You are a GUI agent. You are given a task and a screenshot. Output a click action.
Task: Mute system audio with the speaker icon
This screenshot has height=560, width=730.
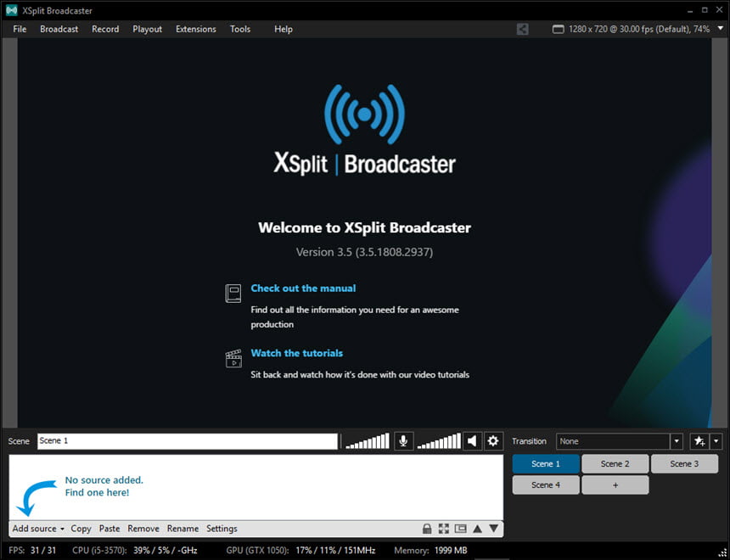tap(472, 440)
